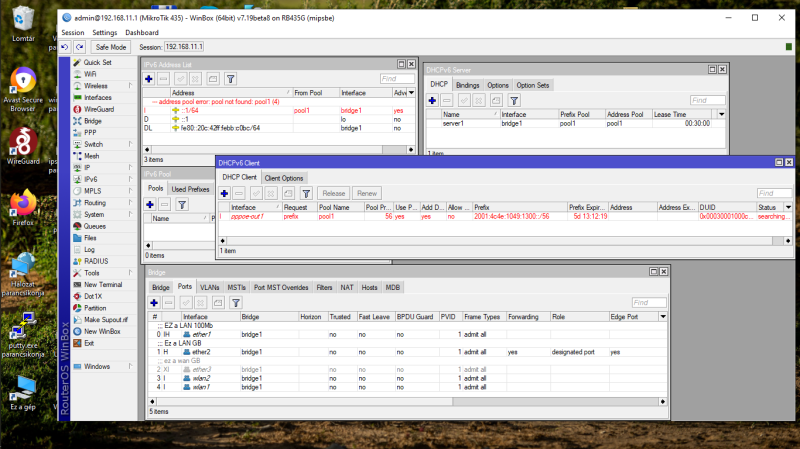Image resolution: width=800 pixels, height=449 pixels.
Task: Click Exit in the sidebar
Action: click(89, 343)
